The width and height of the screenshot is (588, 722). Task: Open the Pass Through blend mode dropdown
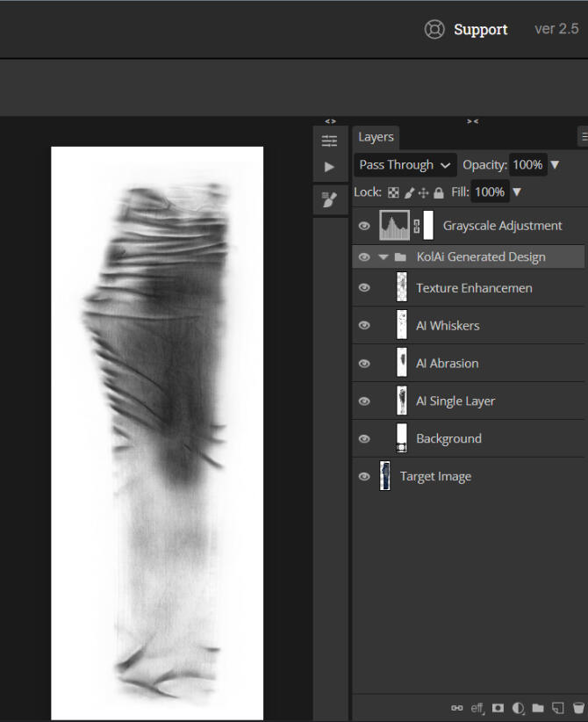click(x=405, y=165)
